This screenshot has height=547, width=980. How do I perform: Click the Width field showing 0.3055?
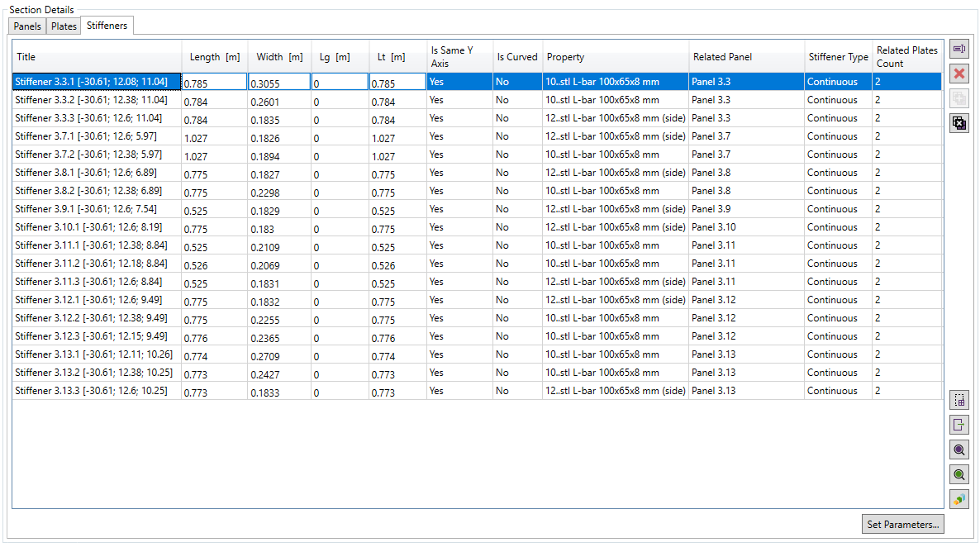[x=279, y=83]
